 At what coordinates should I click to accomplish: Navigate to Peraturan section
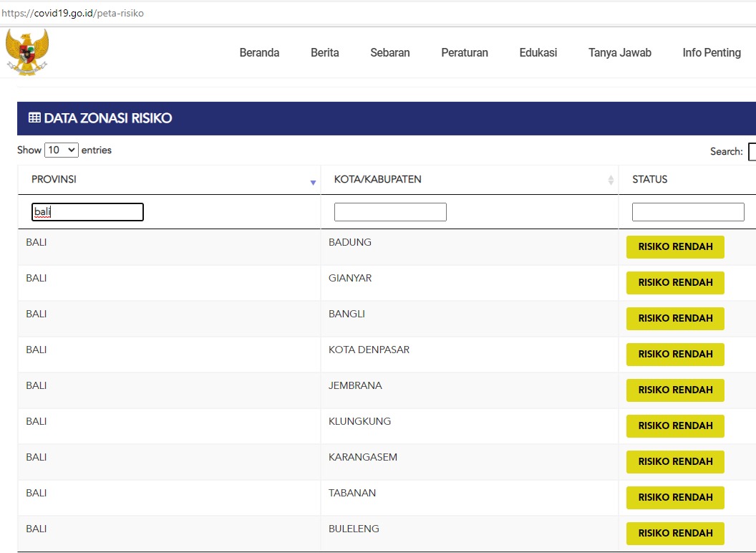pos(465,52)
